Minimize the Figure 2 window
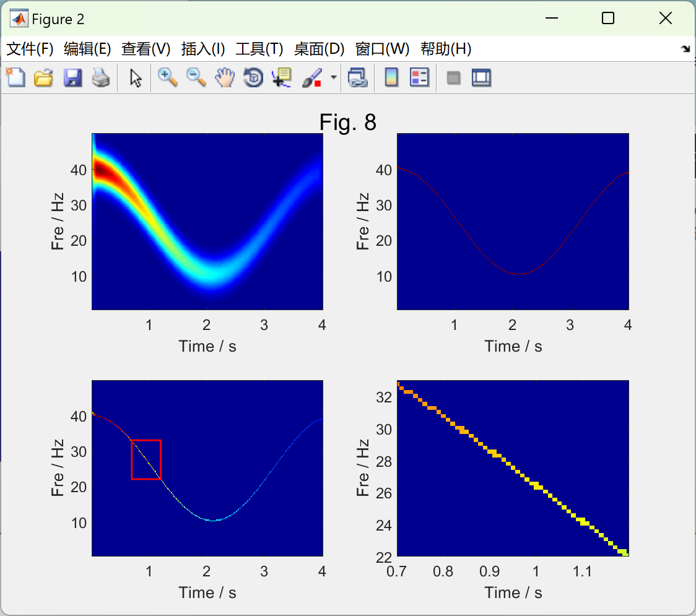This screenshot has height=616, width=696. [551, 18]
